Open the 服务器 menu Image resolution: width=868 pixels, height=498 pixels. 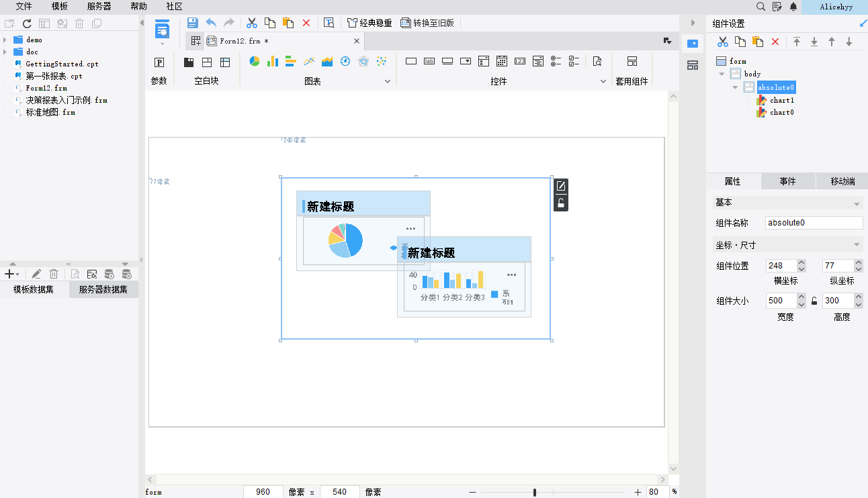[99, 6]
